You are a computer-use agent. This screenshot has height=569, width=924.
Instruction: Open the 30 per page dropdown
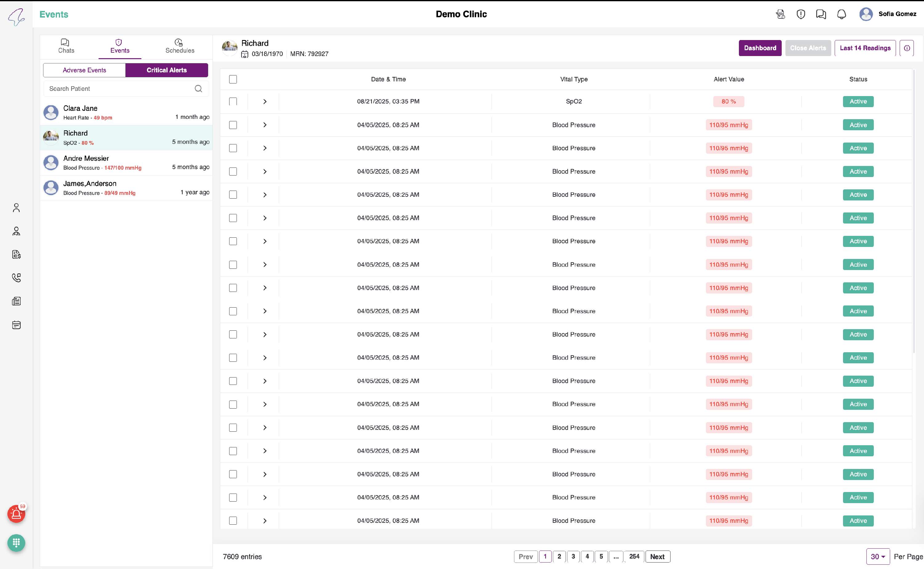878,556
